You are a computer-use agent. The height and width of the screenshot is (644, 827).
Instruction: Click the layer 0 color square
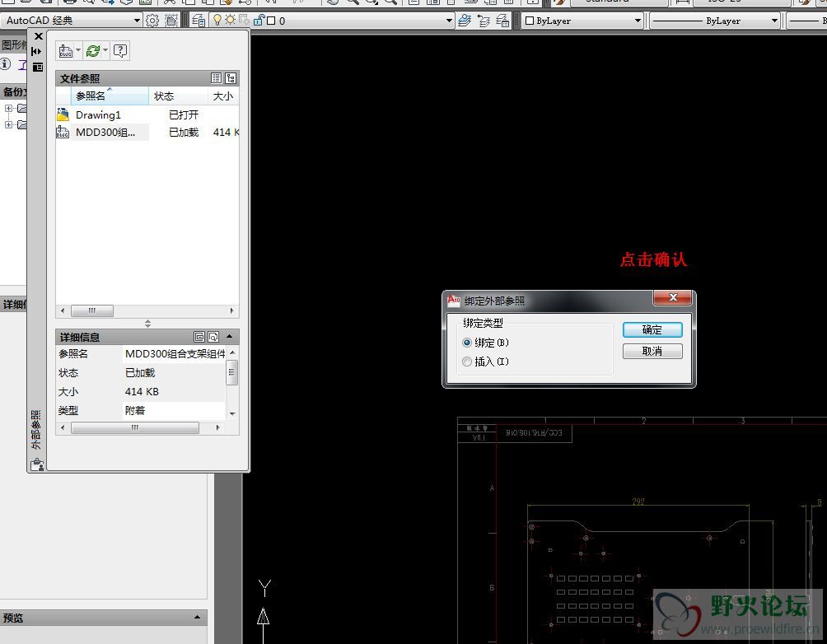(x=271, y=21)
